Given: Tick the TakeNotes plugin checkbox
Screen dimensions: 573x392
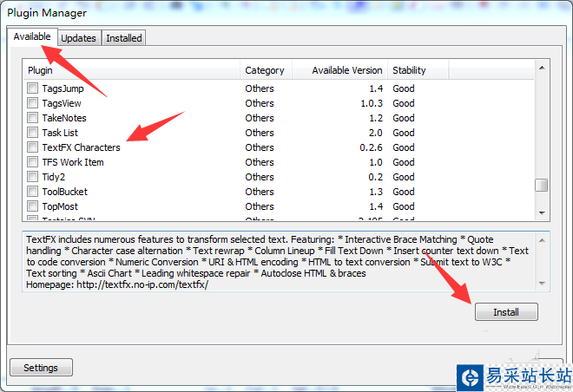Looking at the screenshot, I should (32, 118).
